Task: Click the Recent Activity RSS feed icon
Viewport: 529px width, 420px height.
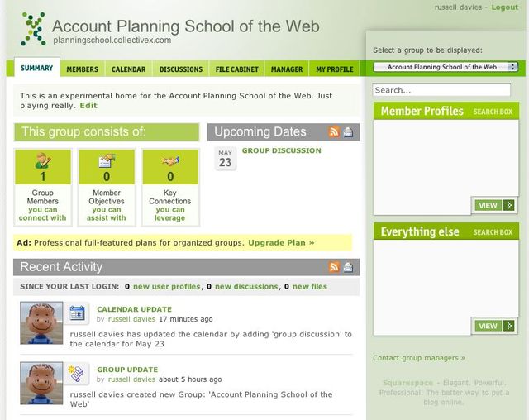Action: pos(334,267)
